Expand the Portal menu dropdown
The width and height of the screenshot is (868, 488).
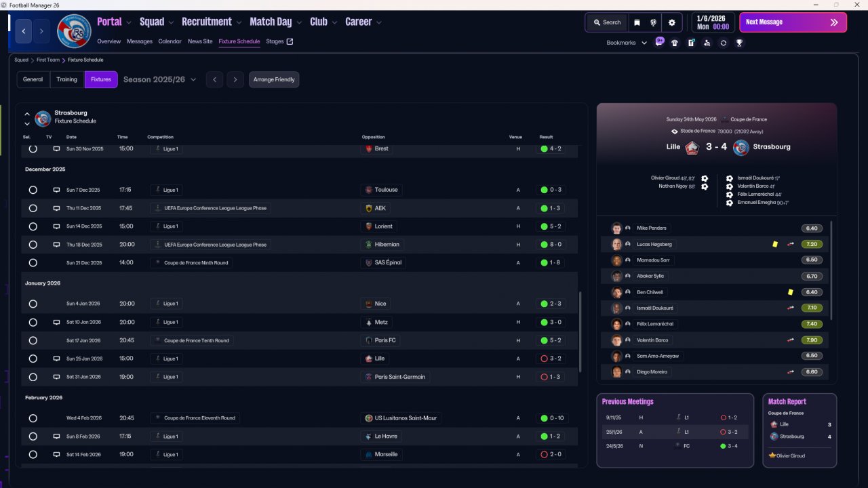tap(127, 22)
